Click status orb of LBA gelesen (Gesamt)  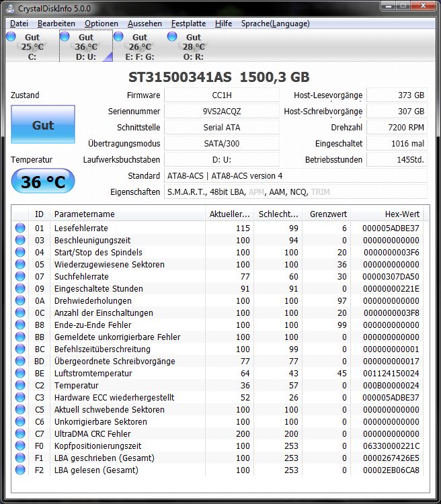pos(20,470)
